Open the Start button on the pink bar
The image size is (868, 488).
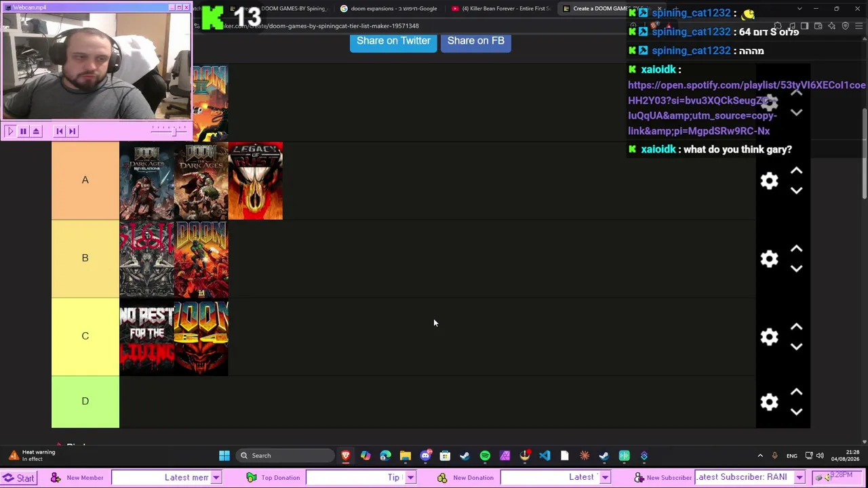point(19,478)
